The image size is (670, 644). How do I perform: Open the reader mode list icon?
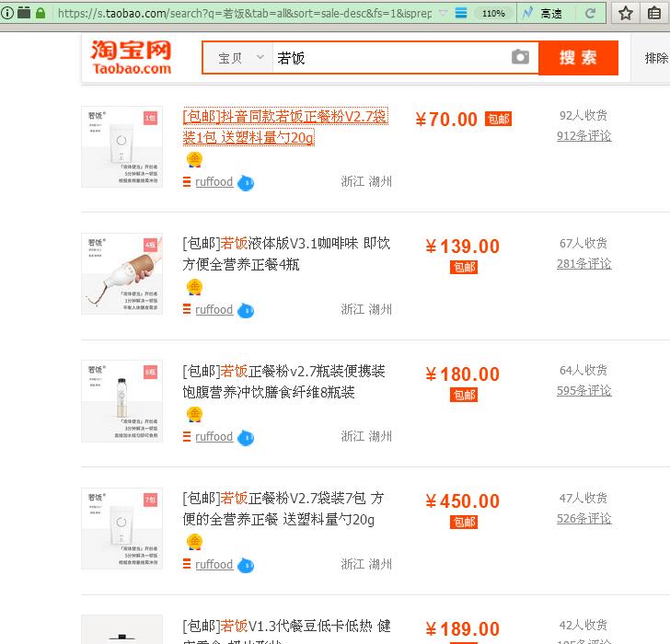tap(461, 13)
